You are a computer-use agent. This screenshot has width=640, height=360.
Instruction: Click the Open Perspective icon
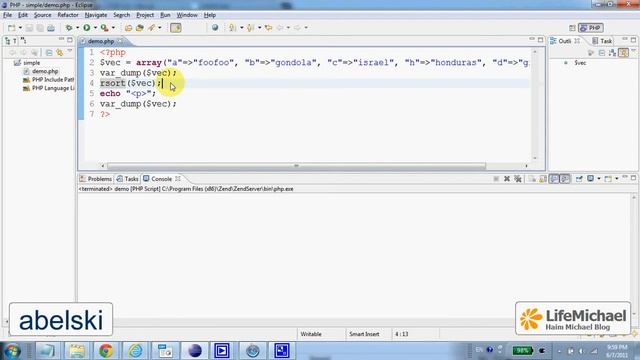click(572, 28)
